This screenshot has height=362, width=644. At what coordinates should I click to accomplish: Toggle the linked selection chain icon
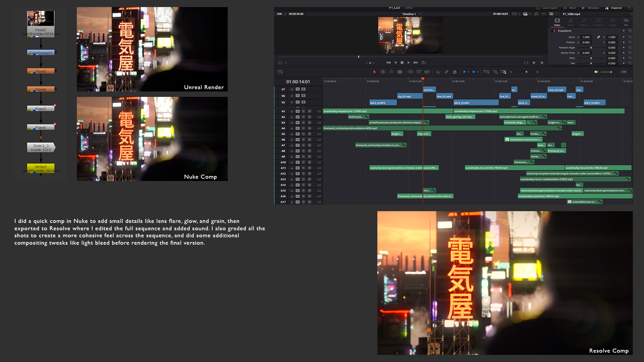[446, 72]
